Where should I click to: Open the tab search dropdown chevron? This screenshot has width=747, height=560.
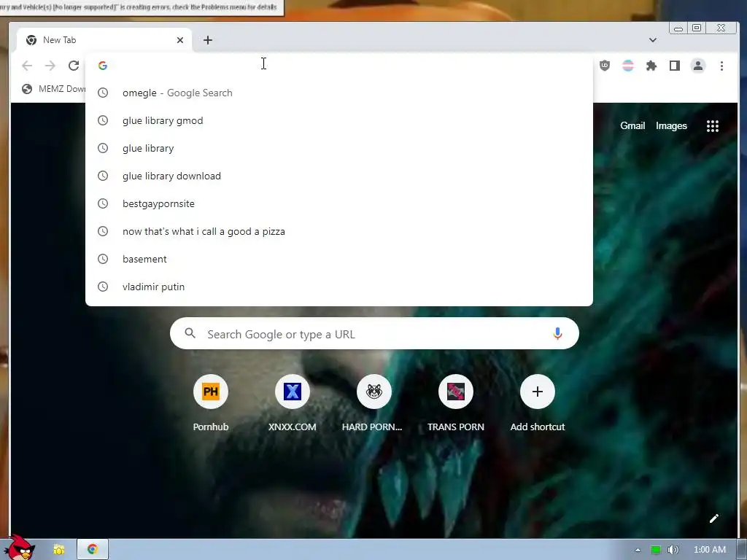point(653,40)
